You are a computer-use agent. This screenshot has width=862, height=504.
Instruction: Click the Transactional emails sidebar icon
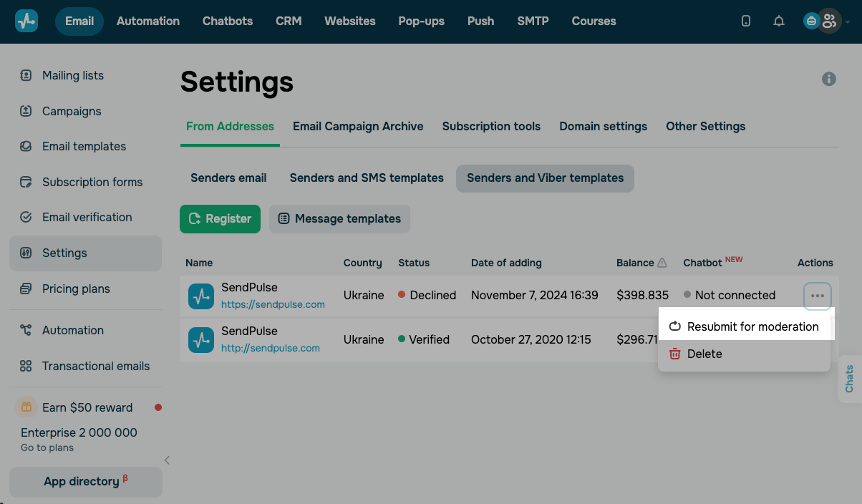[26, 366]
